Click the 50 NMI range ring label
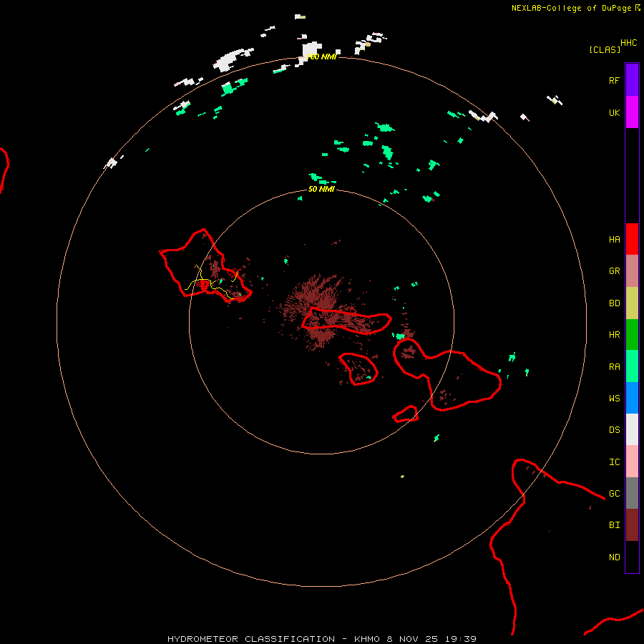 321,189
